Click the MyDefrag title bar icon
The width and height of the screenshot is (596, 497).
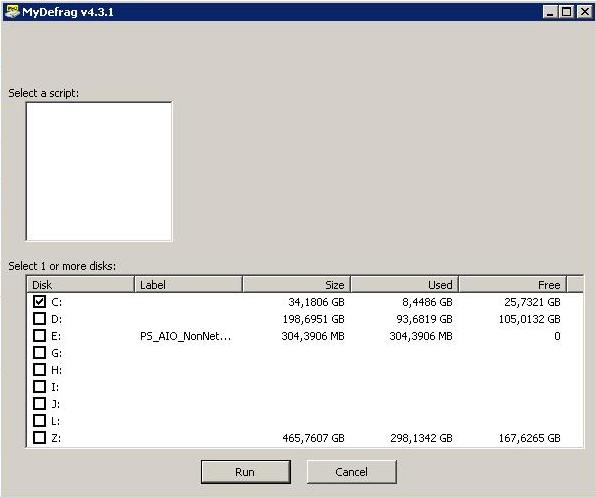pyautogui.click(x=12, y=12)
